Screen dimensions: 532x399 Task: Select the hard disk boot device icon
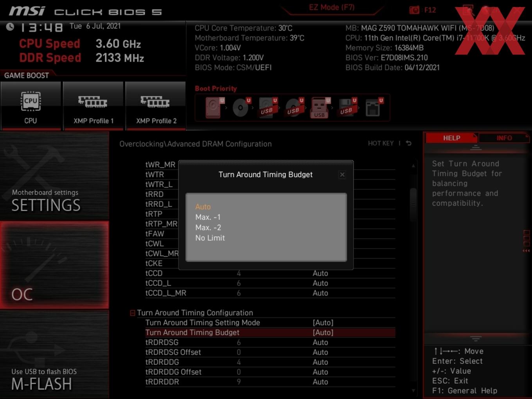[214, 107]
